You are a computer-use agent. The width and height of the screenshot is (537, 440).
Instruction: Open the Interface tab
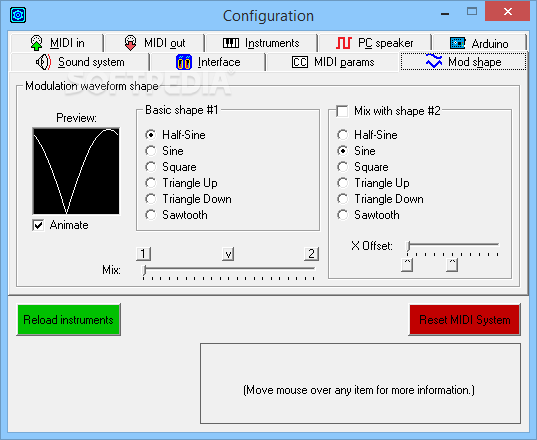pyautogui.click(x=208, y=62)
